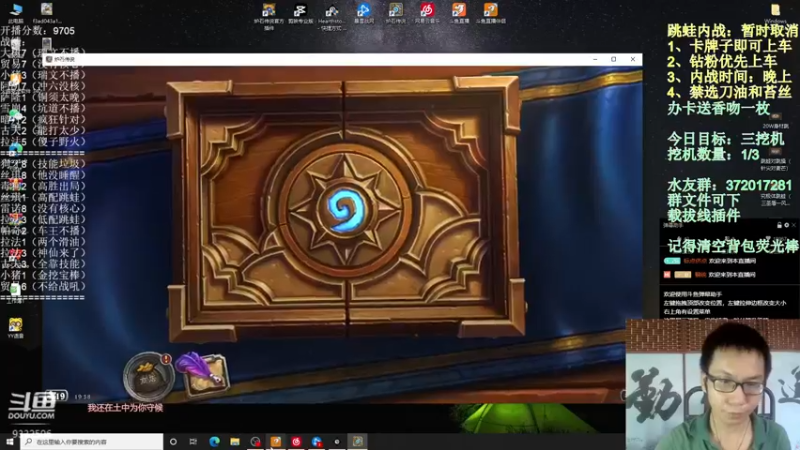Switch to the orange Douyu taskbar app
Screen dimensions: 800x450
click(x=276, y=441)
